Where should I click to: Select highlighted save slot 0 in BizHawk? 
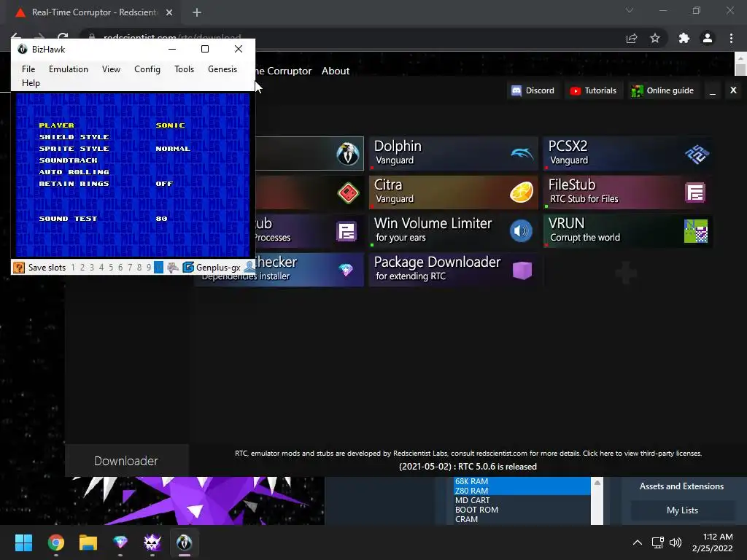[x=158, y=268]
